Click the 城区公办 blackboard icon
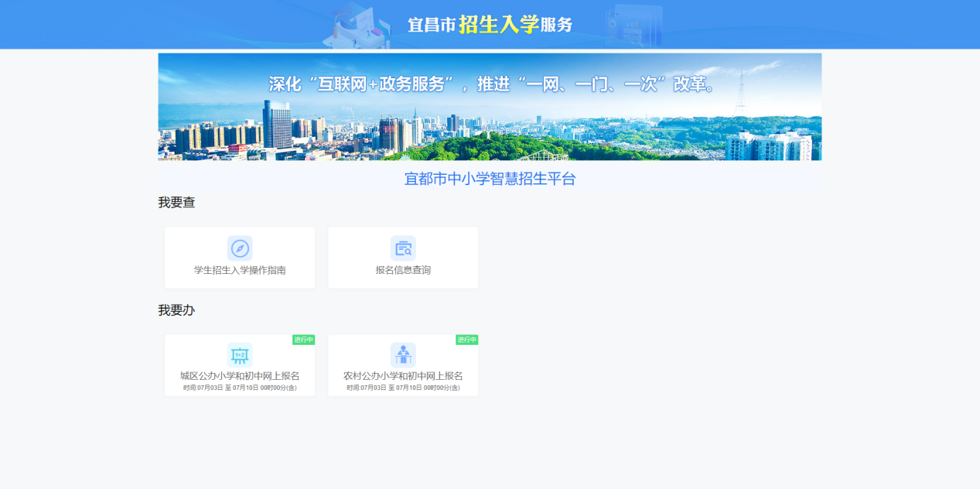 tap(240, 355)
